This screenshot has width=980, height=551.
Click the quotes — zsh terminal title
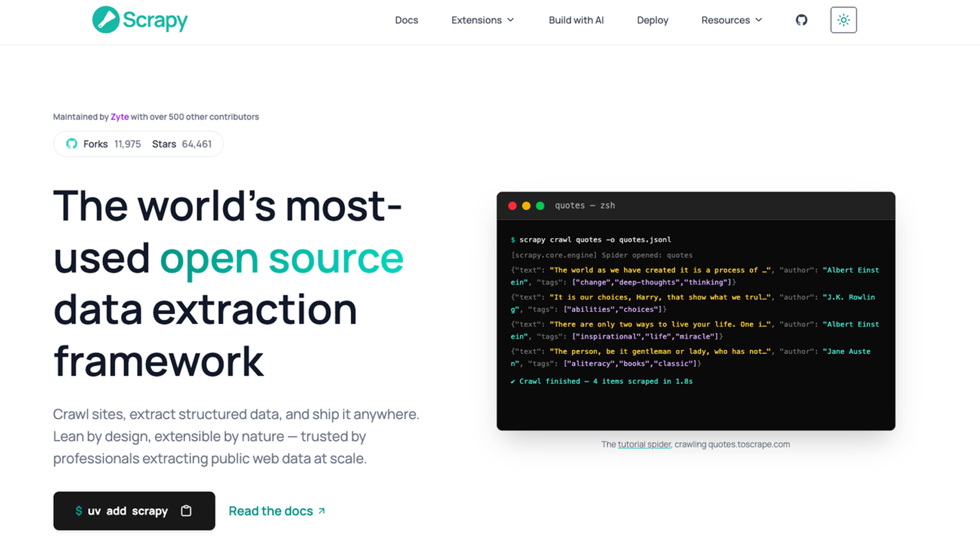click(585, 206)
